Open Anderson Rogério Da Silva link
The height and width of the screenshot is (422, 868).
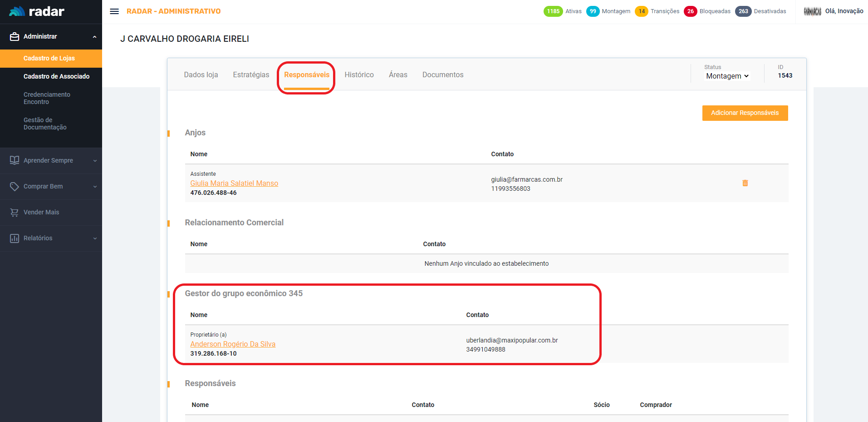tap(233, 344)
